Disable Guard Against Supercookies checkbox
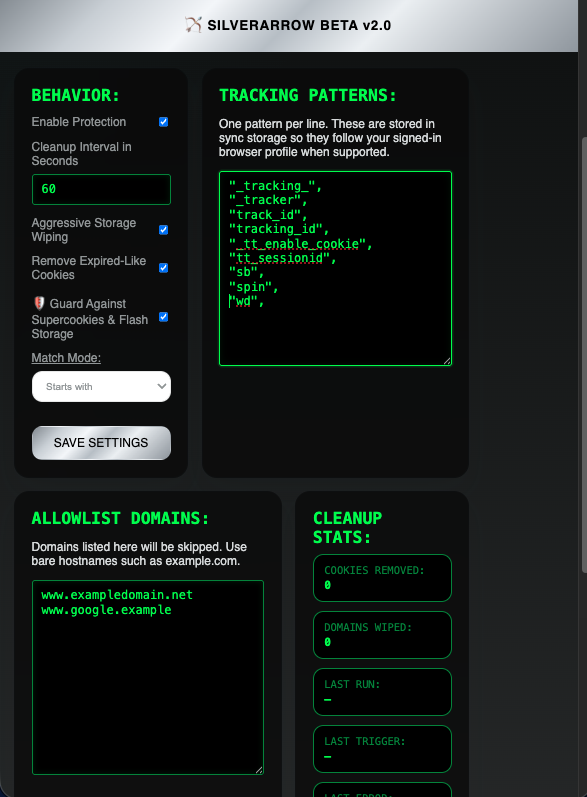This screenshot has width=587, height=797. coord(164,317)
